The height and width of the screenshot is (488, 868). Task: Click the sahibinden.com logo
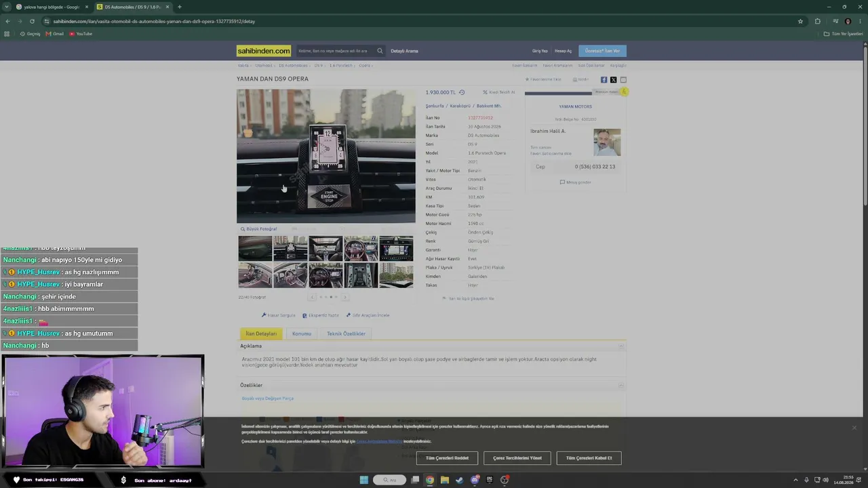264,51
